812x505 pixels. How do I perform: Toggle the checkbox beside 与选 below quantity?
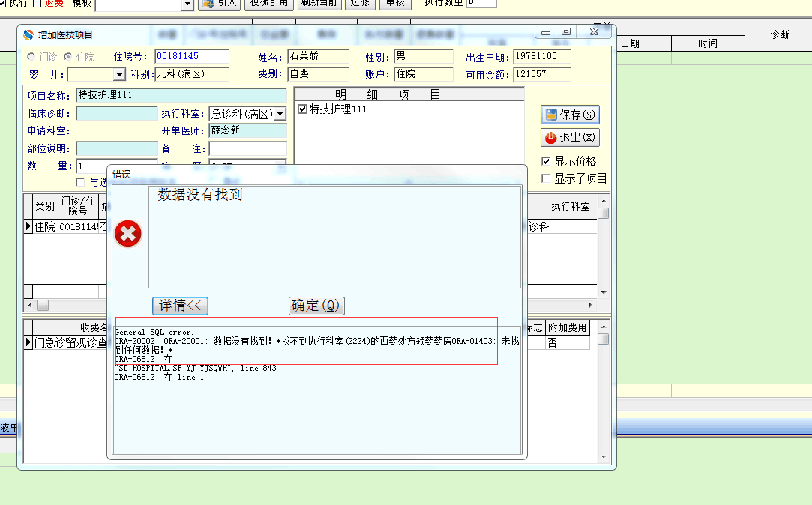click(x=80, y=182)
